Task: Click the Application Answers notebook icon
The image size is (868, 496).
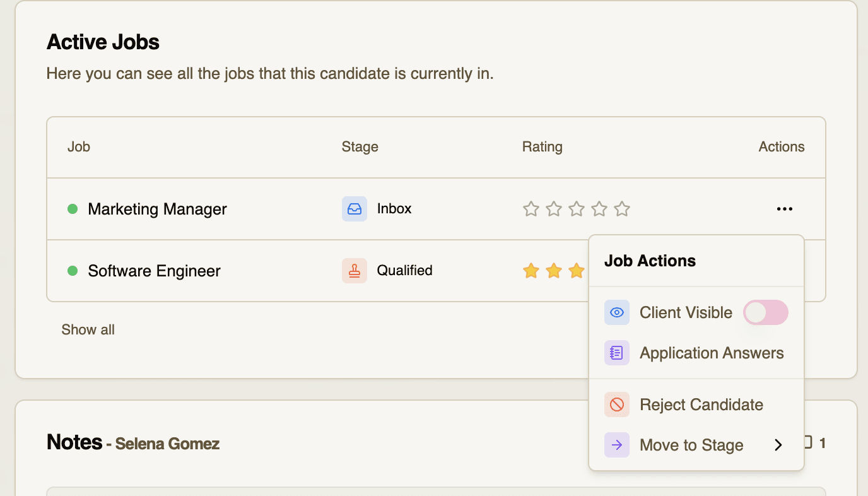Action: click(x=617, y=353)
